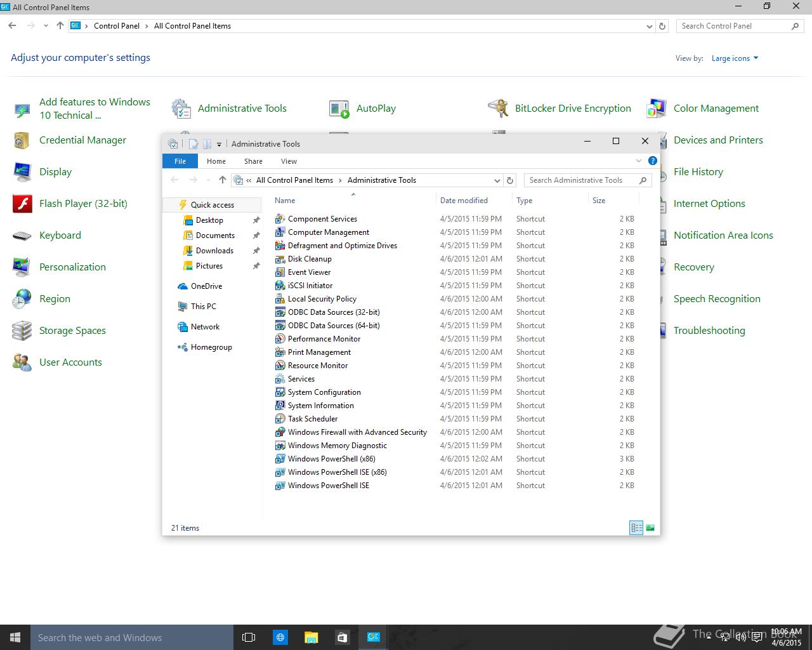
Task: Open Computer Management shortcut icon
Action: click(280, 232)
